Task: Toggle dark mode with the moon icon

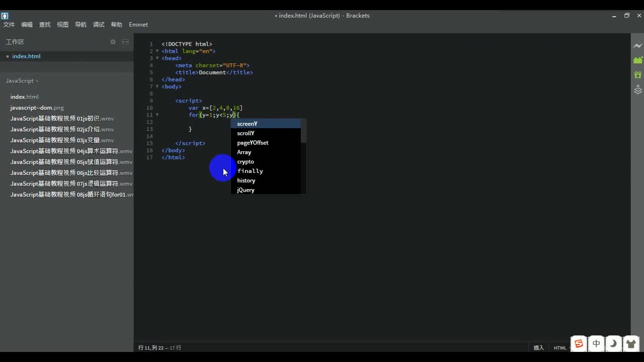Action: (613, 344)
